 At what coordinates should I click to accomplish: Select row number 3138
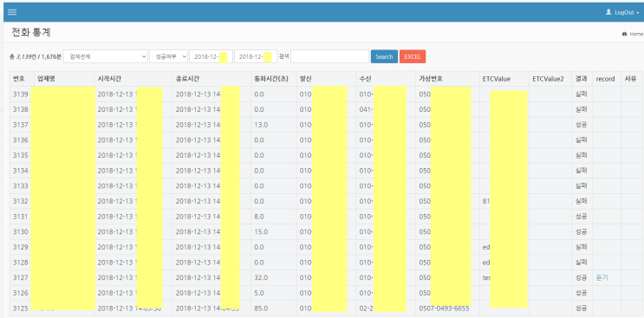(x=21, y=109)
